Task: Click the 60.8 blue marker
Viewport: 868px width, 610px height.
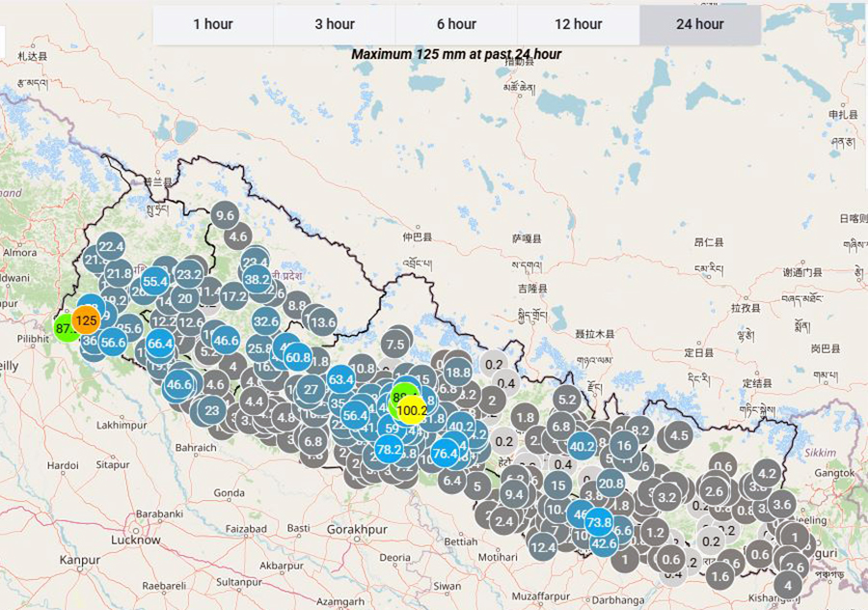Action: (298, 358)
